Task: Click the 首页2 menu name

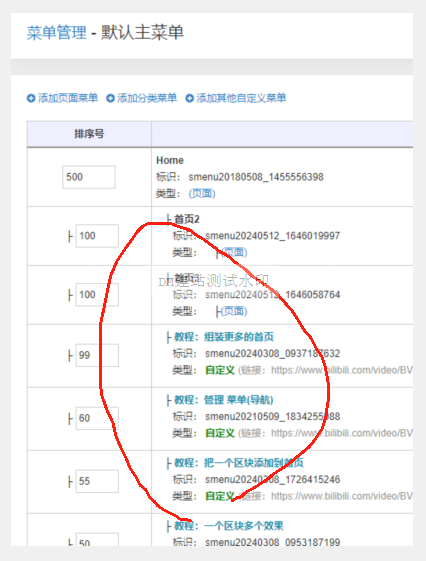Action: pos(187,219)
